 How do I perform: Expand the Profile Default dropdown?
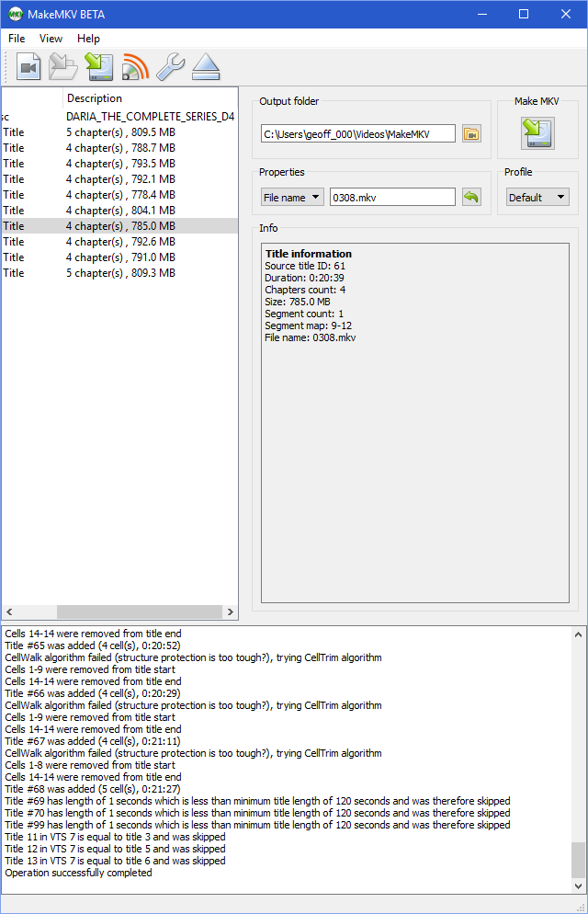(x=537, y=197)
